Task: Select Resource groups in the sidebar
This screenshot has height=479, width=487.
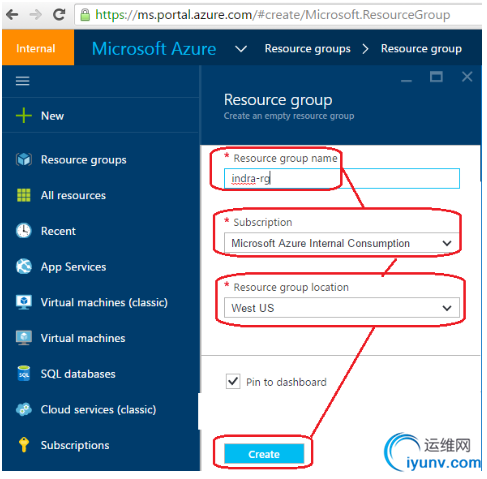Action: 84,160
